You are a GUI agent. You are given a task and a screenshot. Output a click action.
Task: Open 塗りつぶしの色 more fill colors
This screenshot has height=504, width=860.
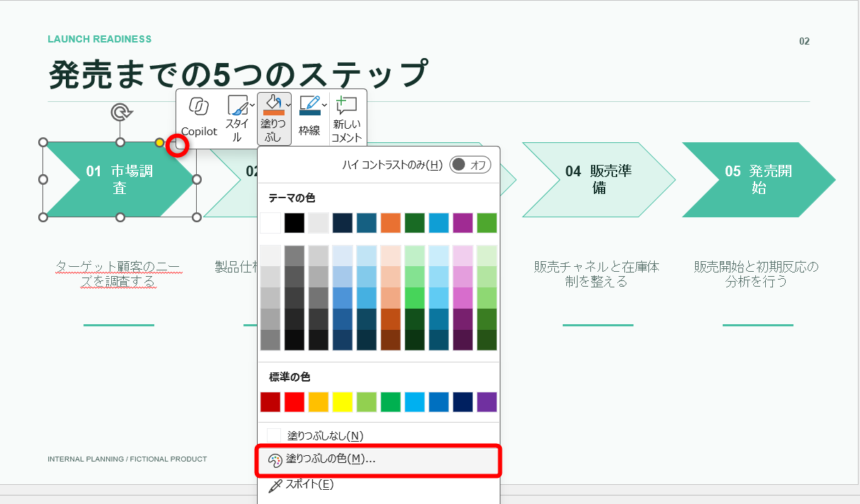point(379,459)
